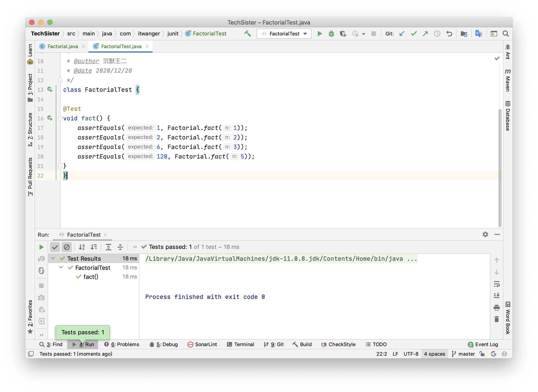The image size is (538, 392).
Task: Toggle soft-wrap in the Run console
Action: [x=496, y=284]
